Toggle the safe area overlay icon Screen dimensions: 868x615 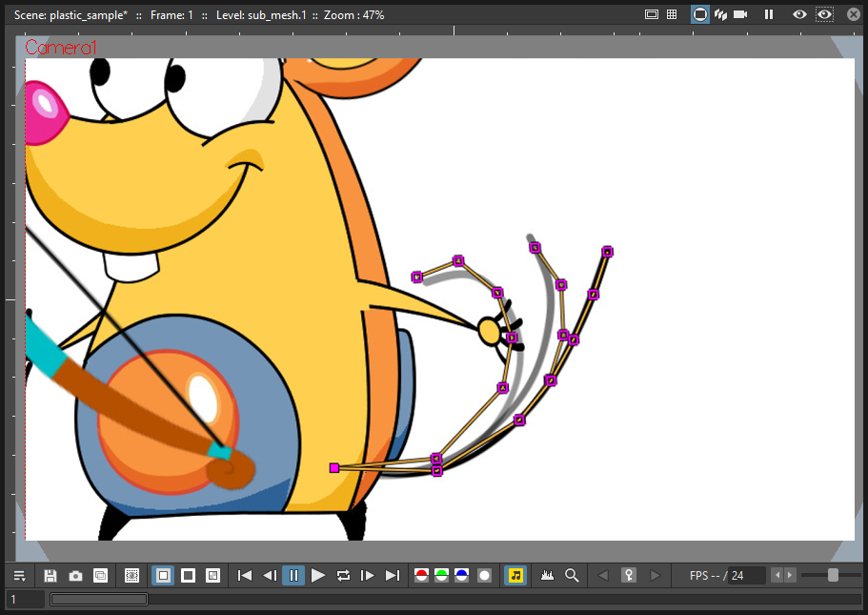(652, 14)
